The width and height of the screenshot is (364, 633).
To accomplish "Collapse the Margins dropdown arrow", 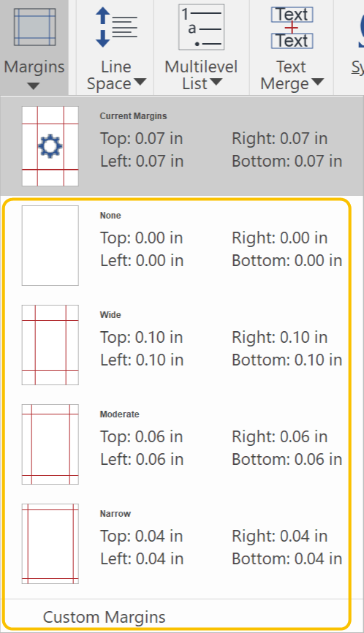I will coord(34,86).
